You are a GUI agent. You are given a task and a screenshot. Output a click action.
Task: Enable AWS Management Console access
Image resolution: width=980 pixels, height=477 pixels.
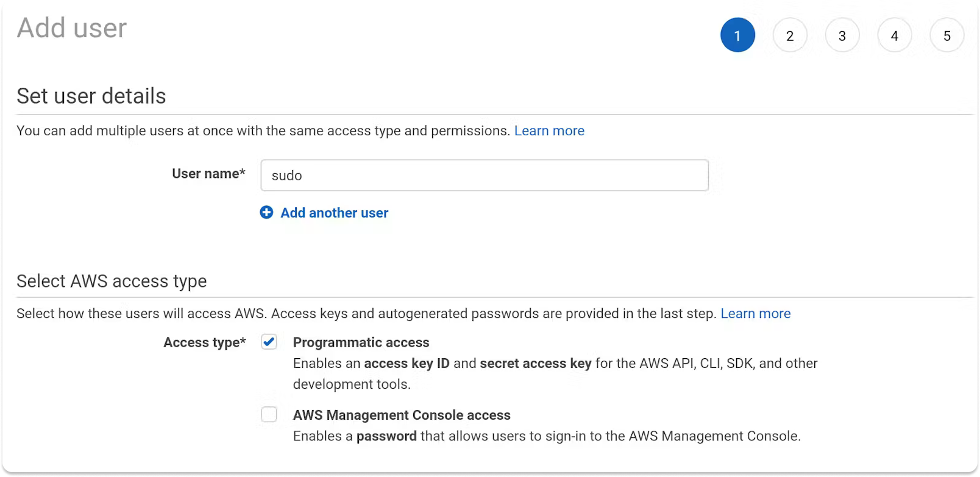point(270,415)
